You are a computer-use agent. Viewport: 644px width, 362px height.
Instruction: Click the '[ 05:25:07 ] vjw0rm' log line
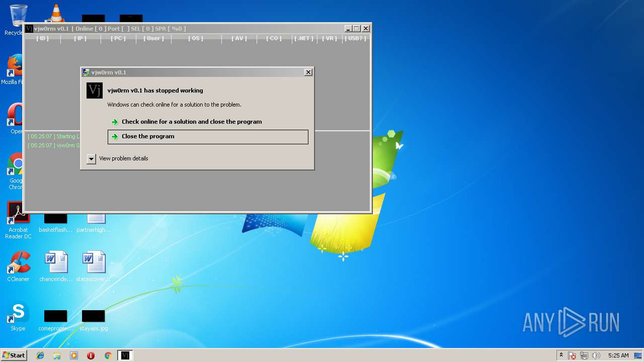pyautogui.click(x=53, y=145)
